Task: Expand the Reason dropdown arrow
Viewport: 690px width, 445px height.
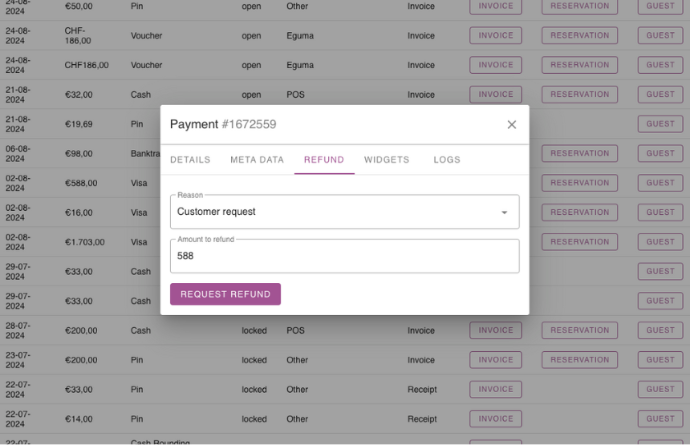Action: tap(504, 212)
